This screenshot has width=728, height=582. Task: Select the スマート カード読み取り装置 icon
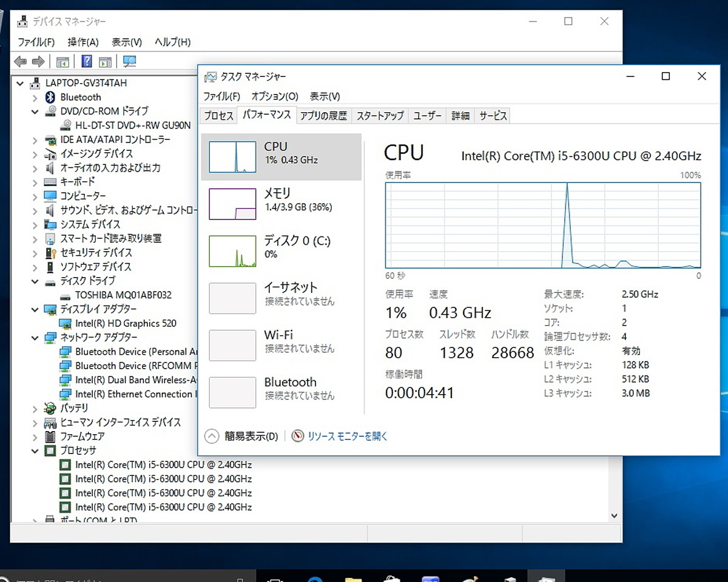pos(50,238)
